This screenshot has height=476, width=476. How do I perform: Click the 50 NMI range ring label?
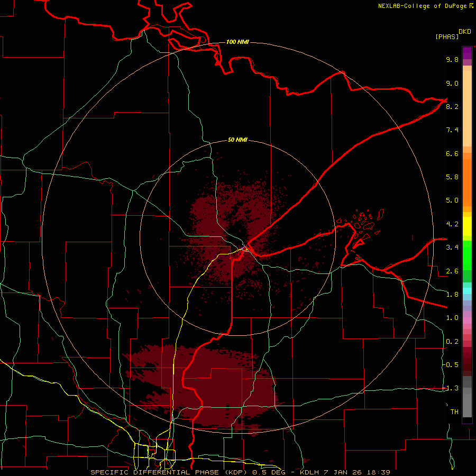237,140
